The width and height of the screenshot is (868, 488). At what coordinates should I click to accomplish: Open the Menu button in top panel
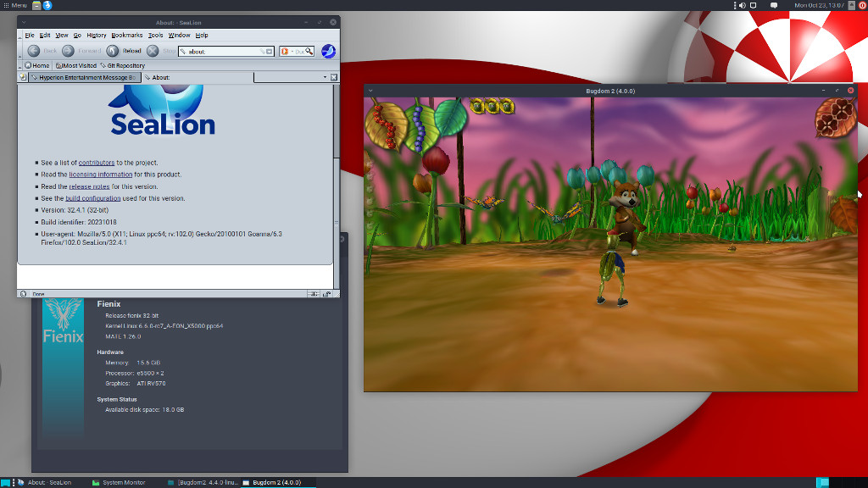[15, 5]
